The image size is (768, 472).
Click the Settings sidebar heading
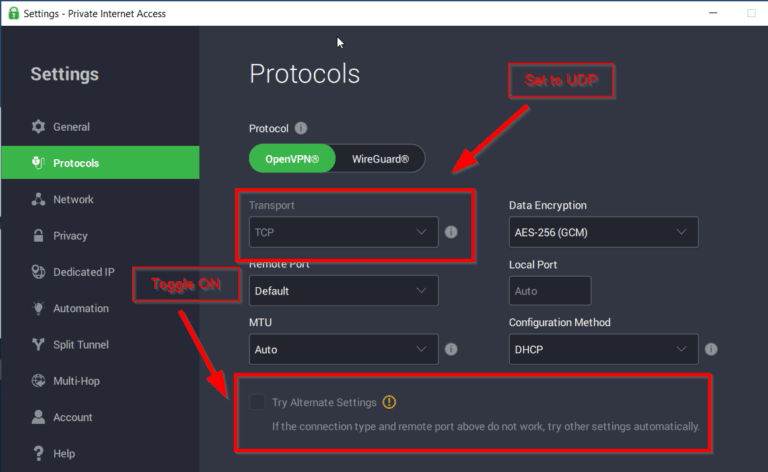(65, 74)
